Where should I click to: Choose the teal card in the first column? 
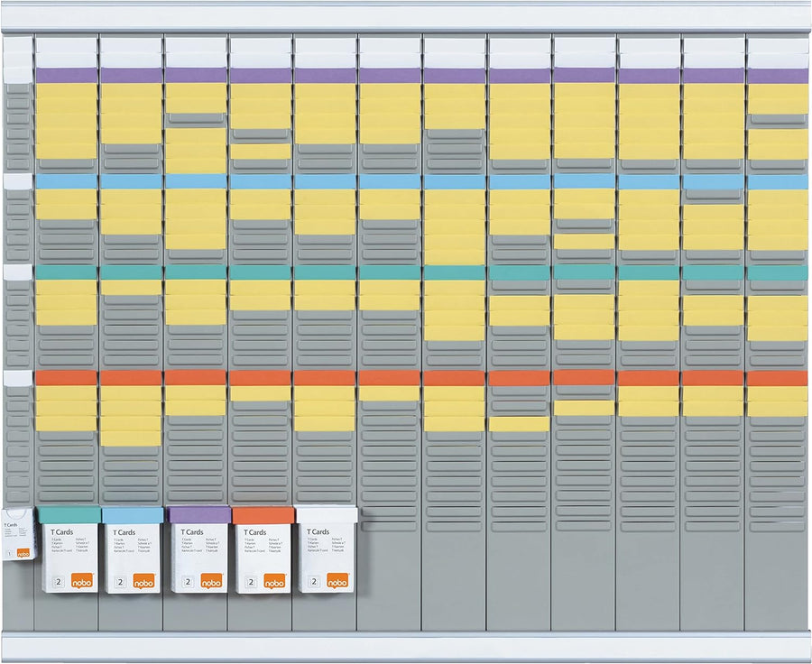tap(66, 272)
